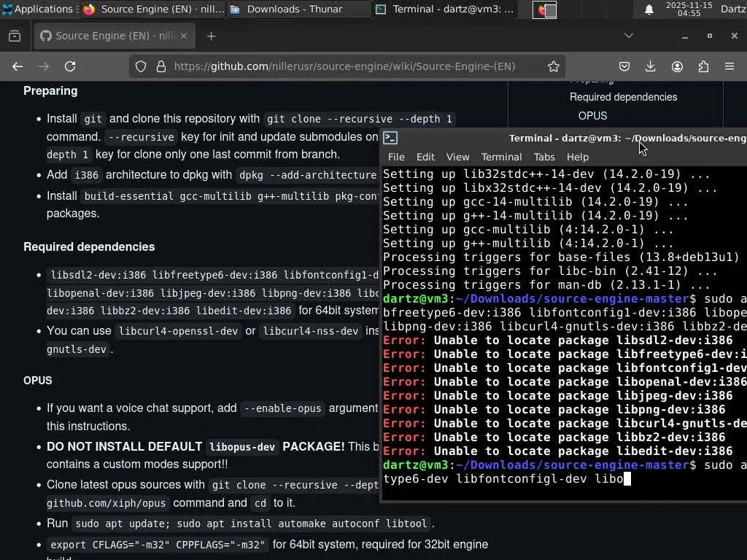Switch to Terminal taskbar item
The width and height of the screenshot is (747, 560).
pyautogui.click(x=445, y=9)
